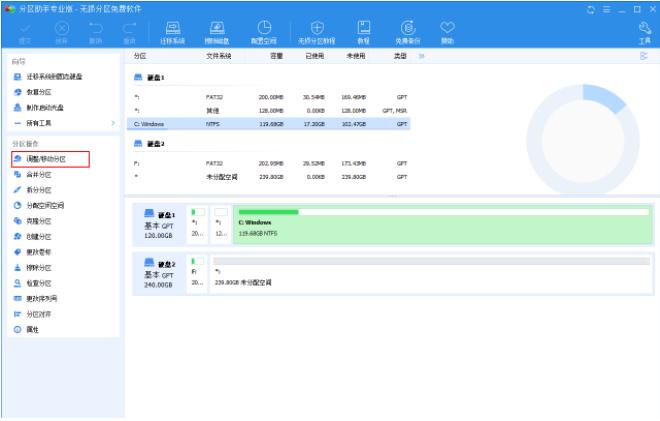
Task: Expand the 所有工具 (All Tools) chevron
Action: [112, 123]
